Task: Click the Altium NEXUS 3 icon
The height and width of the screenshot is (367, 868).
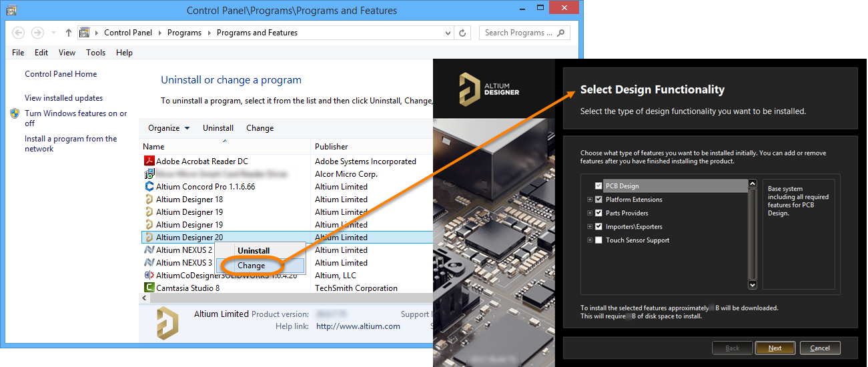Action: coord(149,263)
